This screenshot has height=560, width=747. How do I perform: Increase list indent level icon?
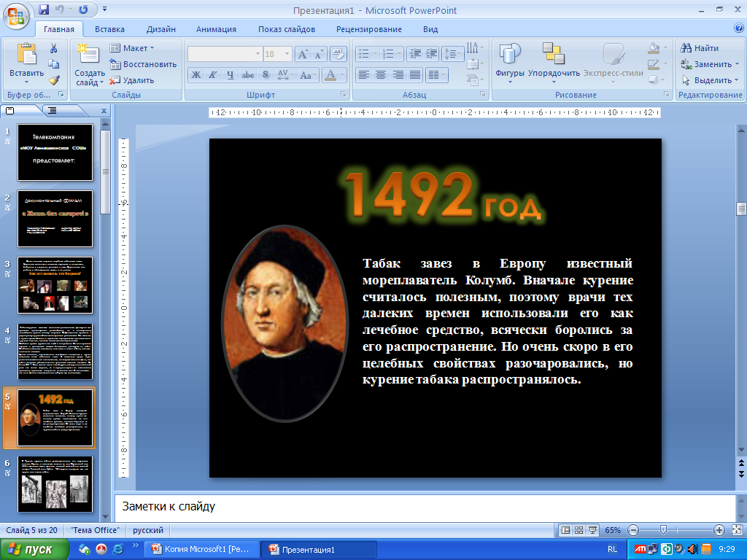point(431,54)
